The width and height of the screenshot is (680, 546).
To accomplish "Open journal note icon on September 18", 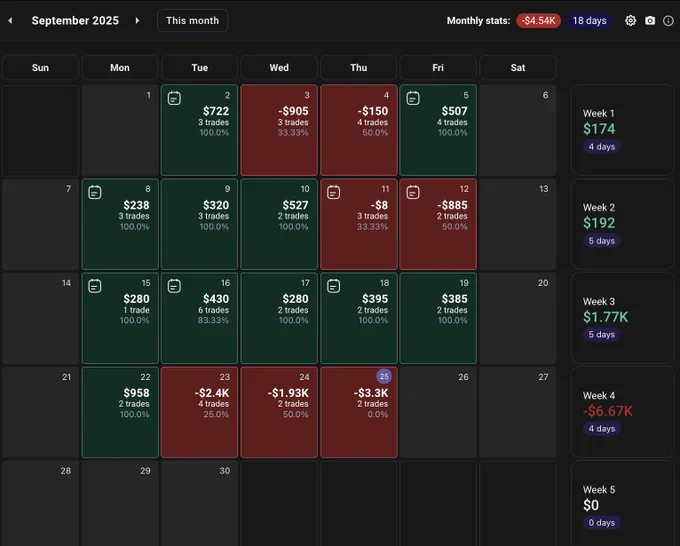I will click(333, 286).
